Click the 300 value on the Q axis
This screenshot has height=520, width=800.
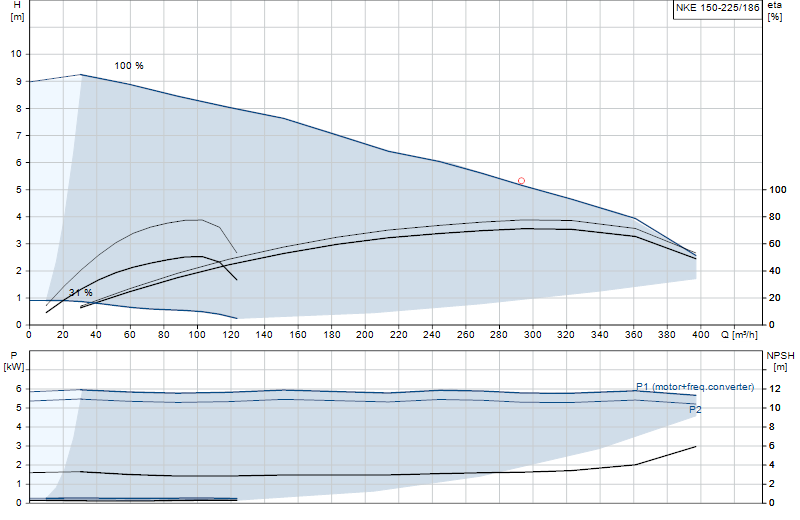[533, 335]
